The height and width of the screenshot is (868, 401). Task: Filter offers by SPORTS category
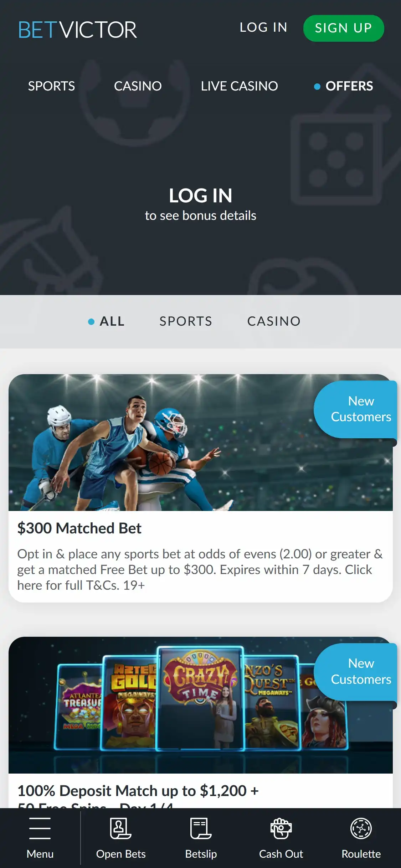coord(186,321)
